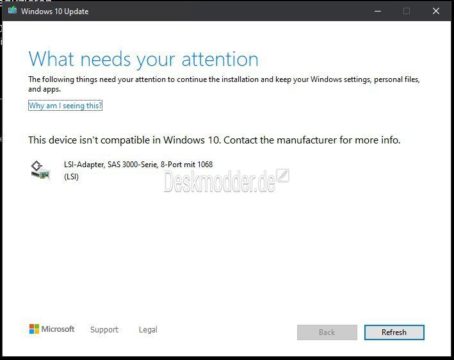Image resolution: width=454 pixels, height=360 pixels.
Task: Click the "device isn't compatible" message
Action: (214, 140)
